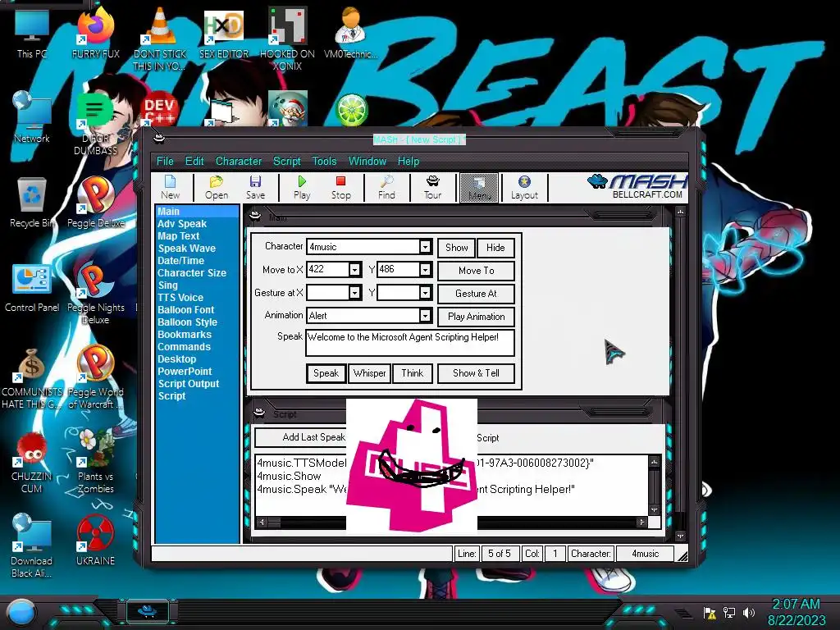This screenshot has height=630, width=840.
Task: Select Adv Speak in the sidebar list
Action: coord(182,224)
